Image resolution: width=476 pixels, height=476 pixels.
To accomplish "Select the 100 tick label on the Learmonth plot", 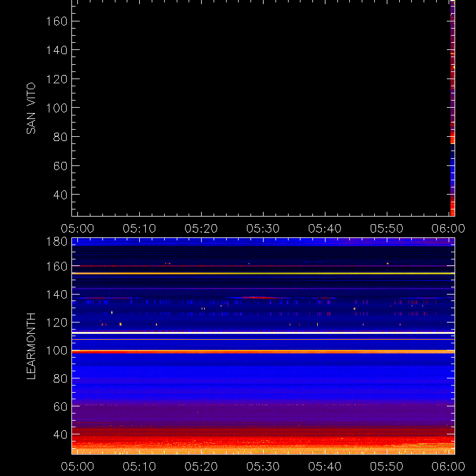I will (57, 350).
